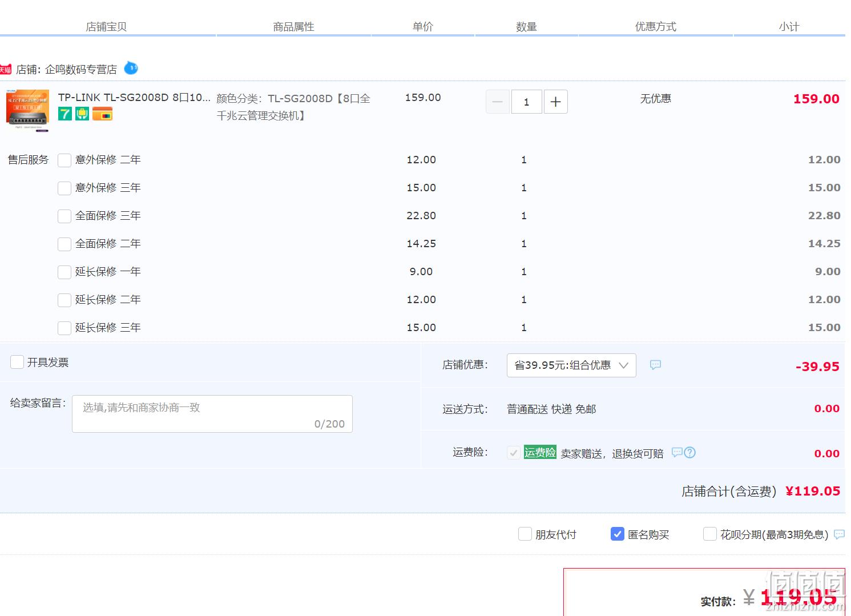This screenshot has height=616, width=851.
Task: Check 全面保修 二年 option
Action: tap(64, 244)
